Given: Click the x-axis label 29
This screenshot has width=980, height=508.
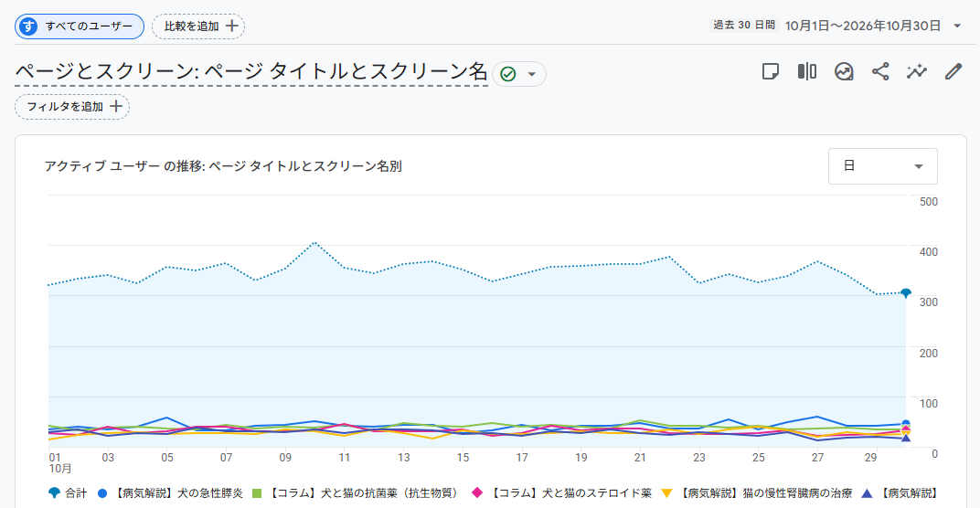Looking at the screenshot, I should (x=870, y=458).
